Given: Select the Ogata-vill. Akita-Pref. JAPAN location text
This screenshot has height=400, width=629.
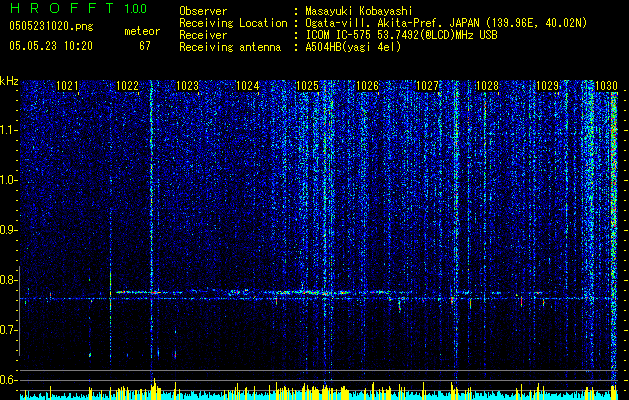Looking at the screenshot, I should tap(446, 23).
